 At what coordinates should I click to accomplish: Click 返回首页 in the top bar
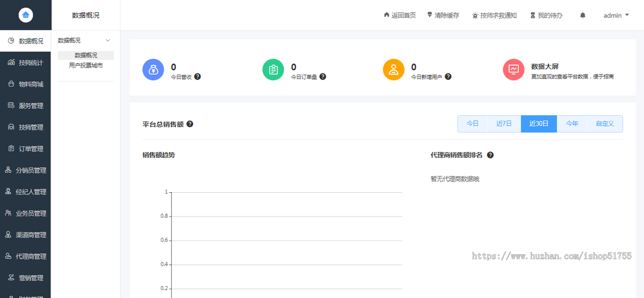tap(400, 16)
